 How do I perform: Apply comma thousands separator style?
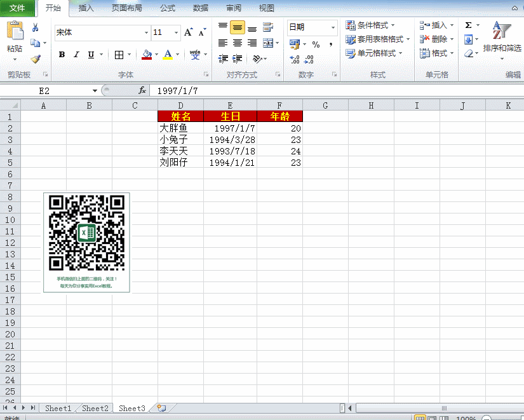[330, 44]
